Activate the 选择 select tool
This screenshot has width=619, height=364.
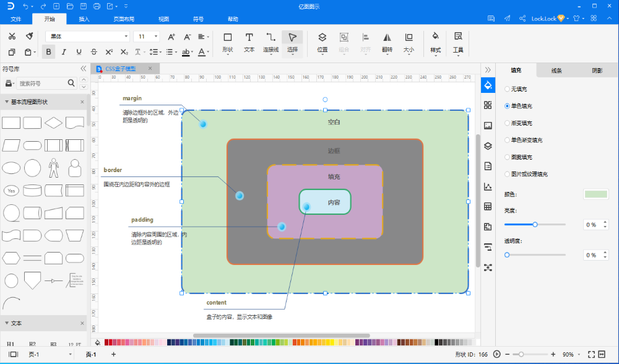(x=292, y=43)
